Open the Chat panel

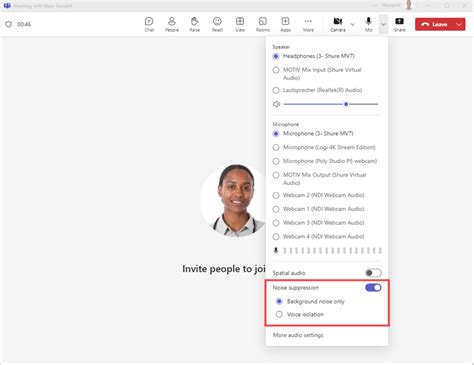tap(149, 24)
